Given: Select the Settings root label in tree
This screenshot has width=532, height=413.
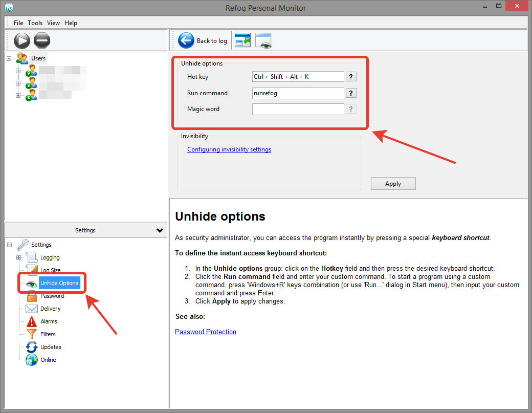Looking at the screenshot, I should coord(41,245).
